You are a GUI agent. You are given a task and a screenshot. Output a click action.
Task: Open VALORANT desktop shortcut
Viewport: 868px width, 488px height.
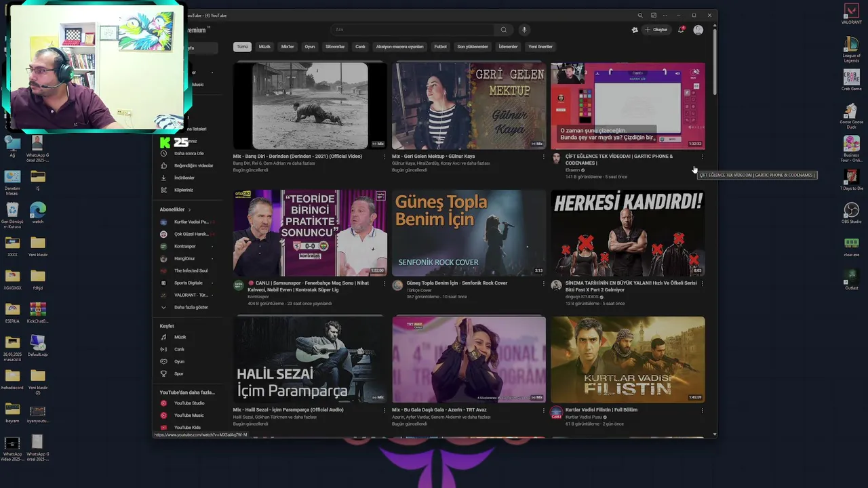point(851,14)
